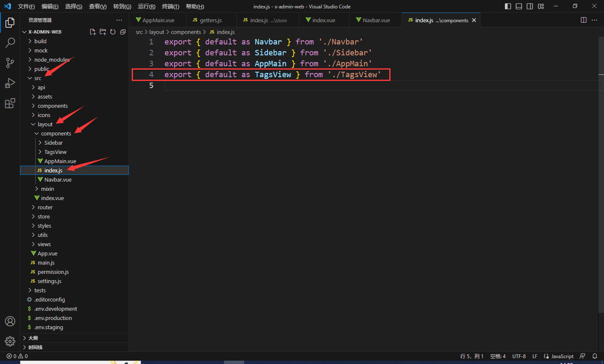Toggle bottom panel layout icon

pos(519,6)
